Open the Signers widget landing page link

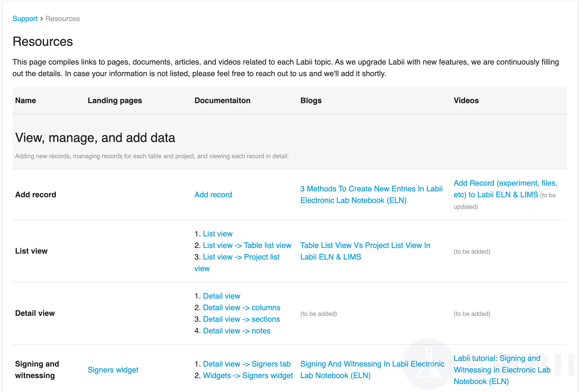[x=113, y=370]
